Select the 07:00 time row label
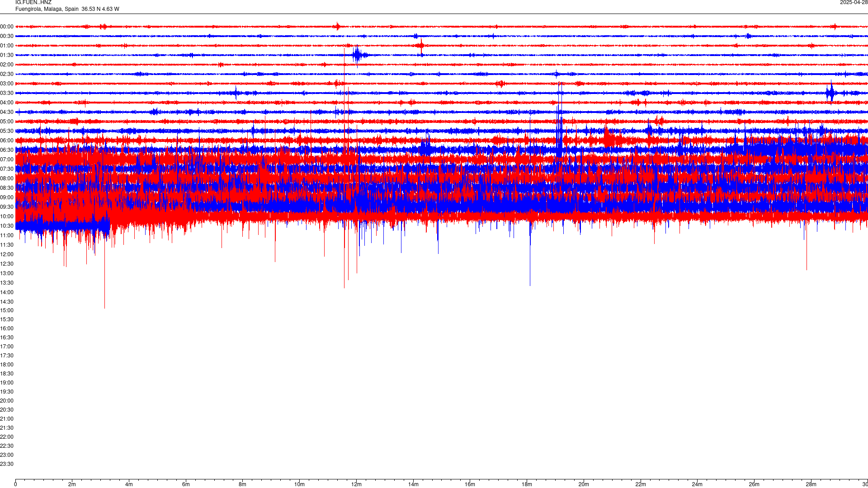This screenshot has height=488, width=868. [7, 160]
